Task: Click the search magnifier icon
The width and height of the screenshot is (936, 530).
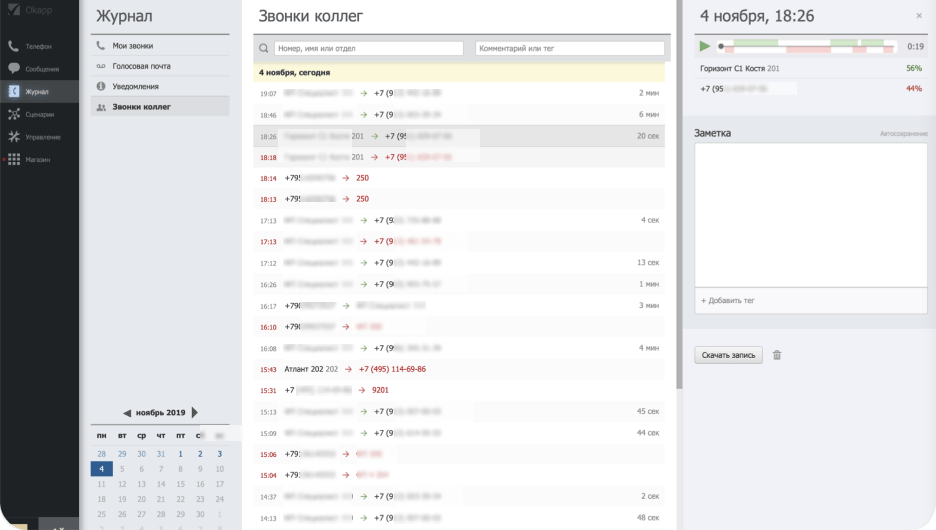Action: pyautogui.click(x=264, y=48)
